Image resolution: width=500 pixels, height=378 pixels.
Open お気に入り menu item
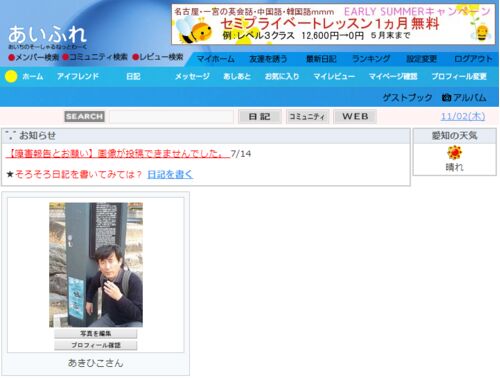(x=282, y=76)
